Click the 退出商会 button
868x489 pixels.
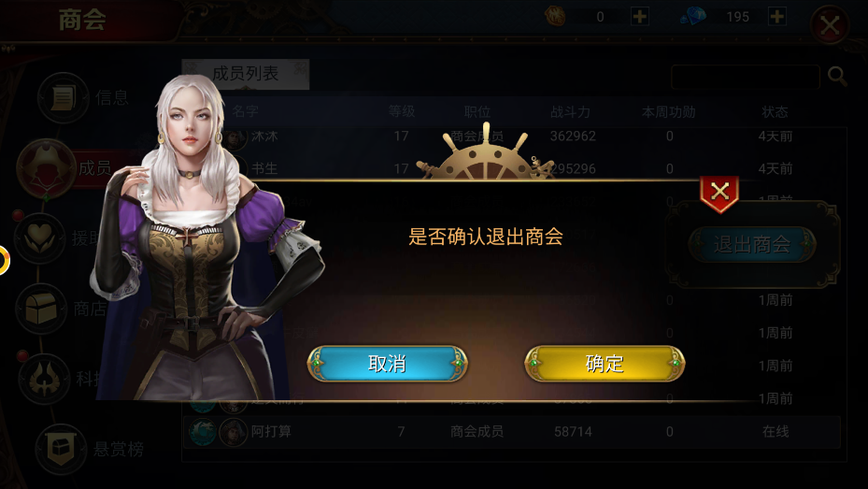point(752,244)
